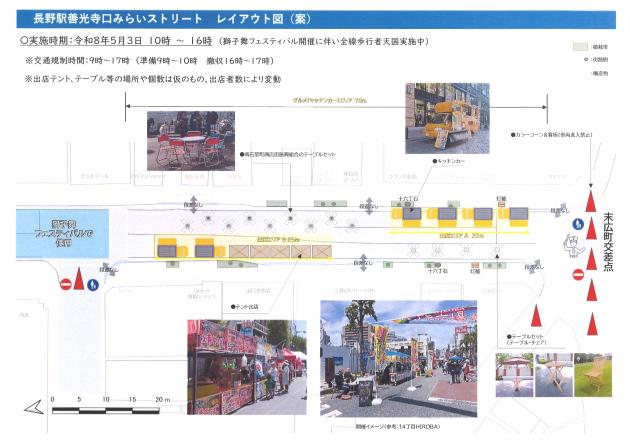Viewport: 630px width, 445px height.
Task: Click the blue pedestrian sign at bottom left
Action: click(92, 284)
